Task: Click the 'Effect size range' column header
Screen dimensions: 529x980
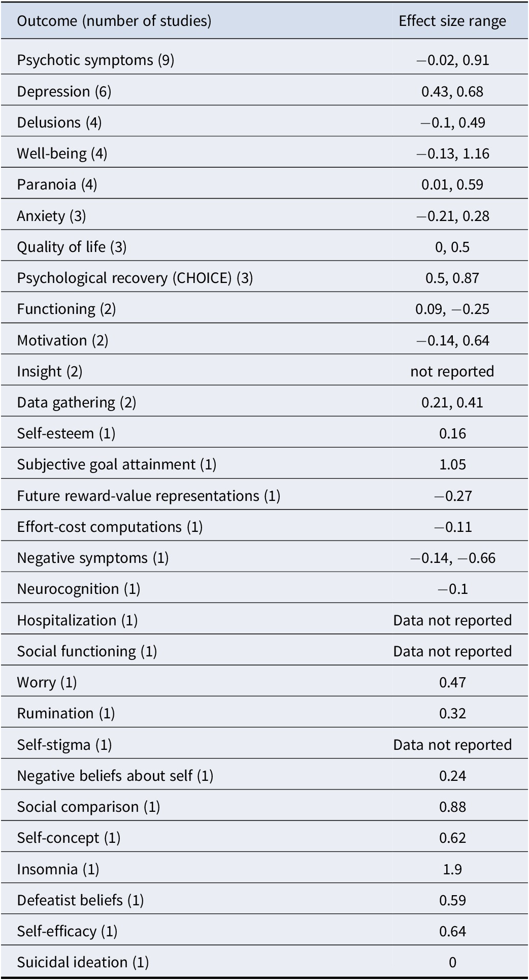Action: (452, 21)
